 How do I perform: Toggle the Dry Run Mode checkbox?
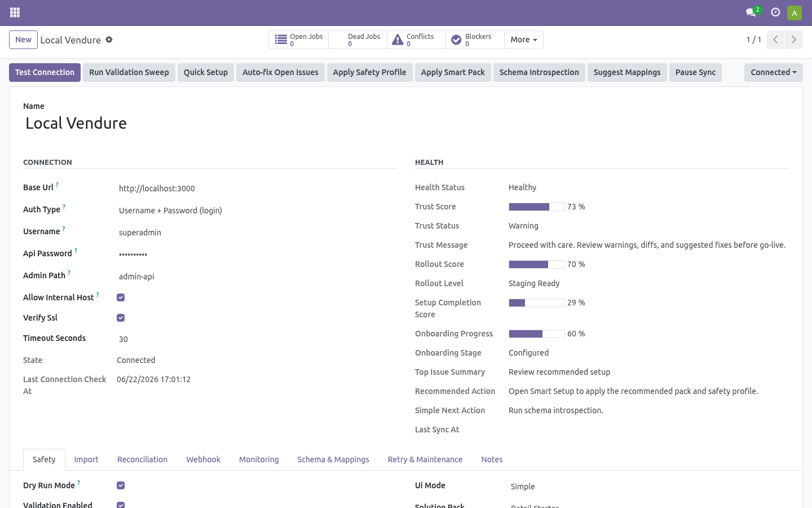click(121, 485)
